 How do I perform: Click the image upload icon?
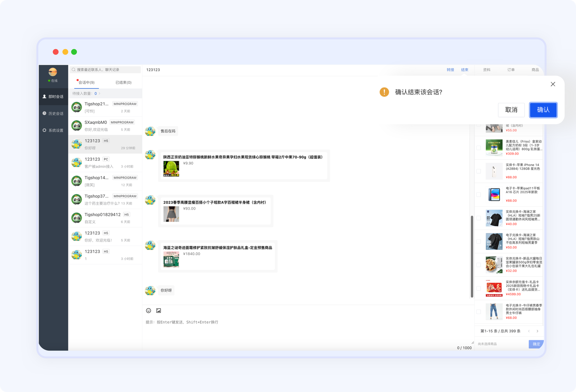(158, 311)
